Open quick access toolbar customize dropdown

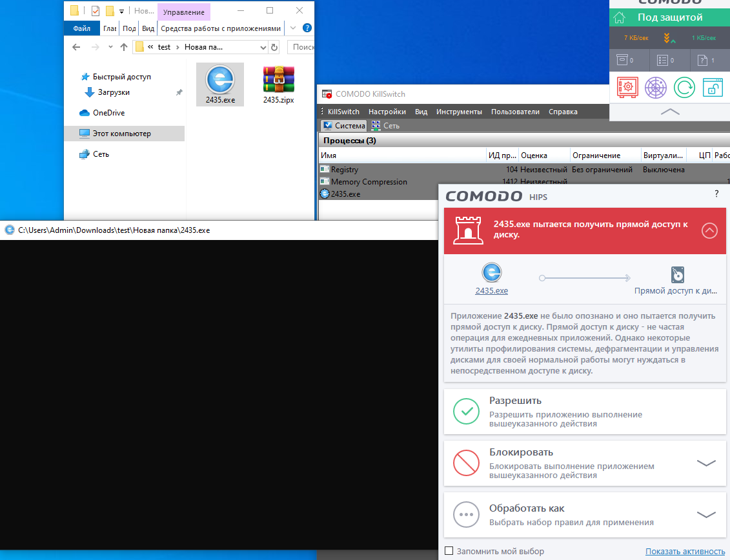pos(121,11)
